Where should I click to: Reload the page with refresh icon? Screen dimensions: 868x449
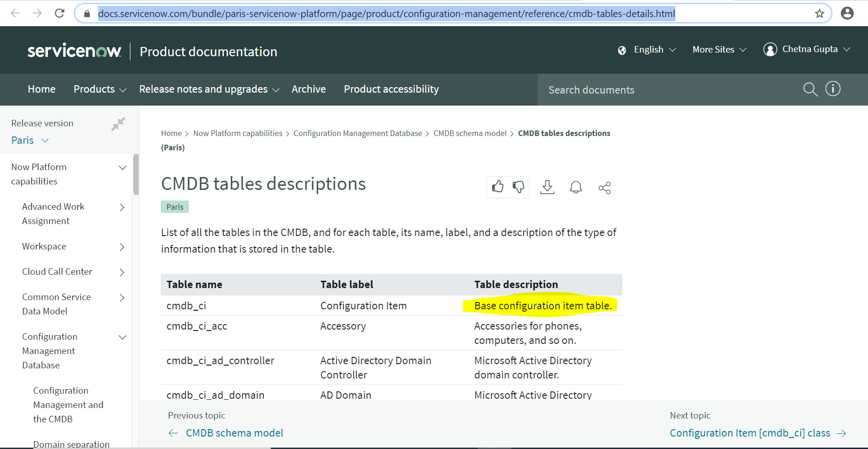tap(59, 13)
